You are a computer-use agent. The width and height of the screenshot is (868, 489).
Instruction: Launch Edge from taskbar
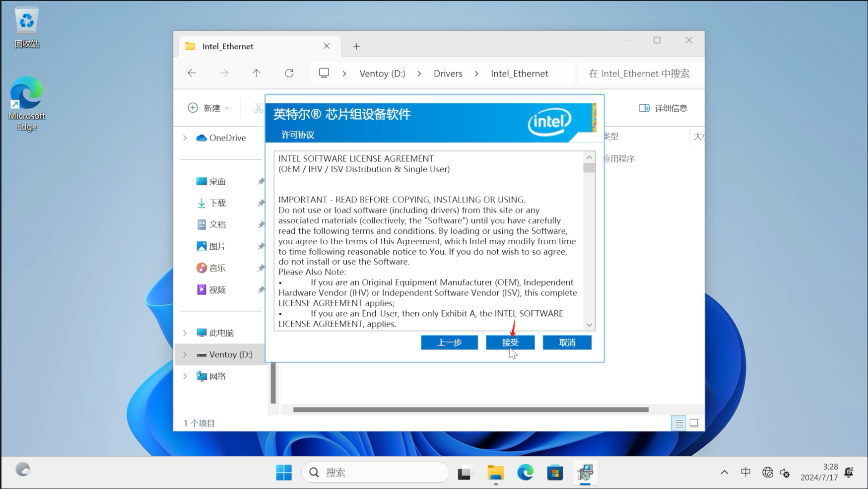(525, 473)
